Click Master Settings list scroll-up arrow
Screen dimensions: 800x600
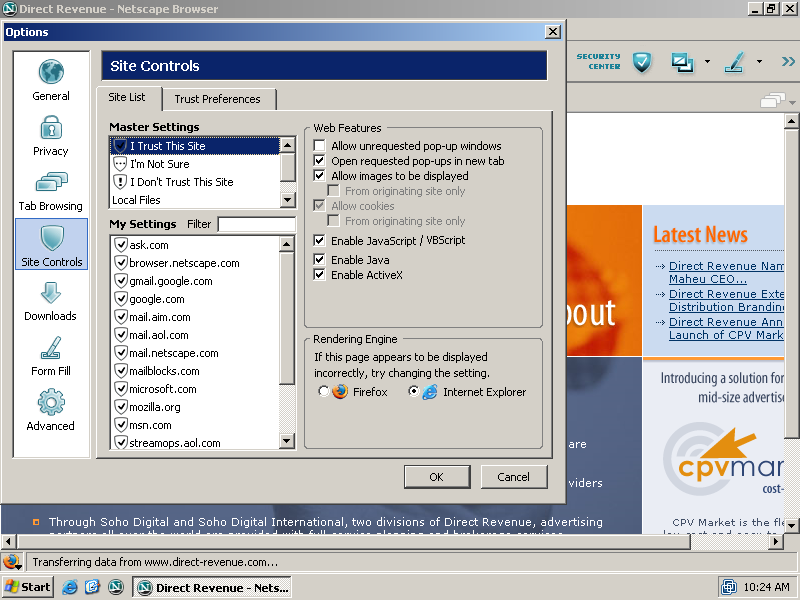(288, 145)
